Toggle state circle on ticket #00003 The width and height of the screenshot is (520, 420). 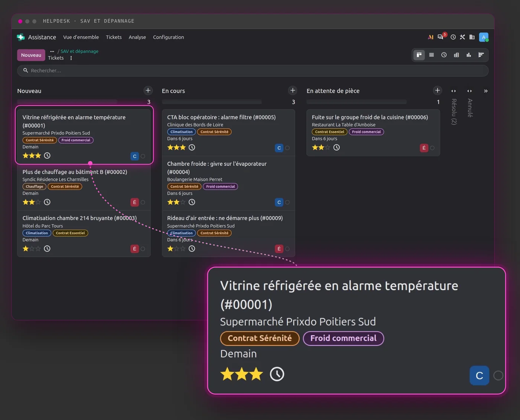pos(143,249)
